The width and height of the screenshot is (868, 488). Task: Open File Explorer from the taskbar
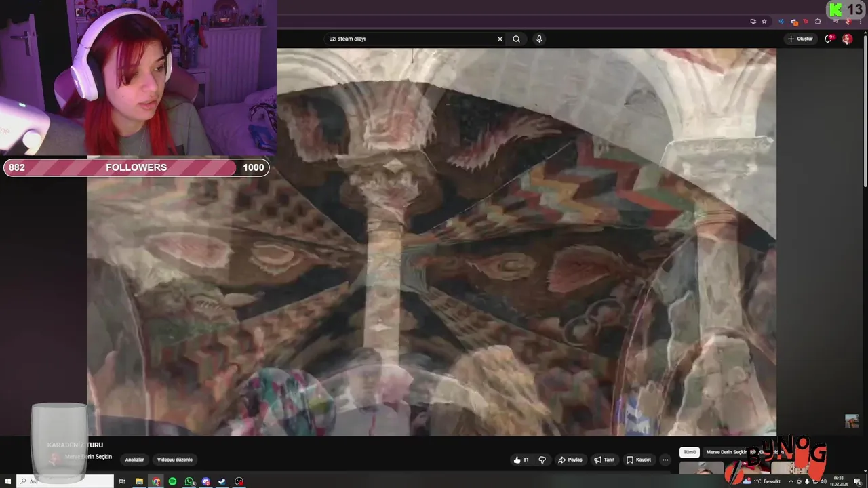pyautogui.click(x=139, y=481)
